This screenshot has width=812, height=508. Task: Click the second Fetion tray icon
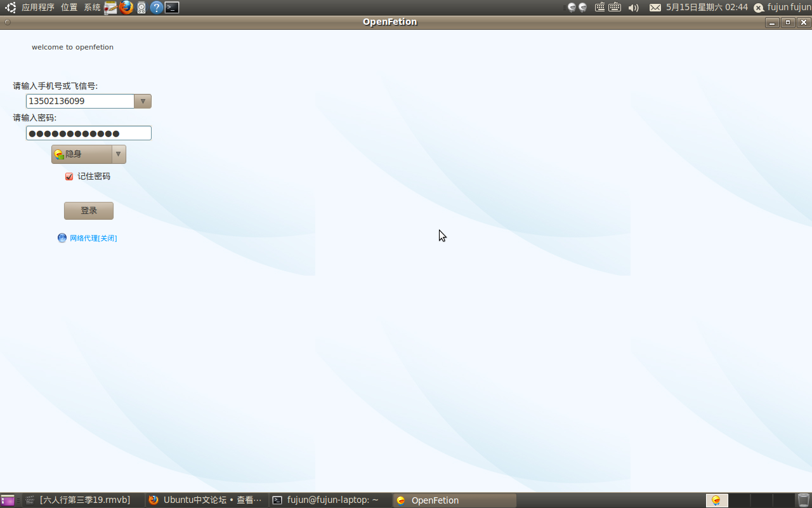(582, 8)
